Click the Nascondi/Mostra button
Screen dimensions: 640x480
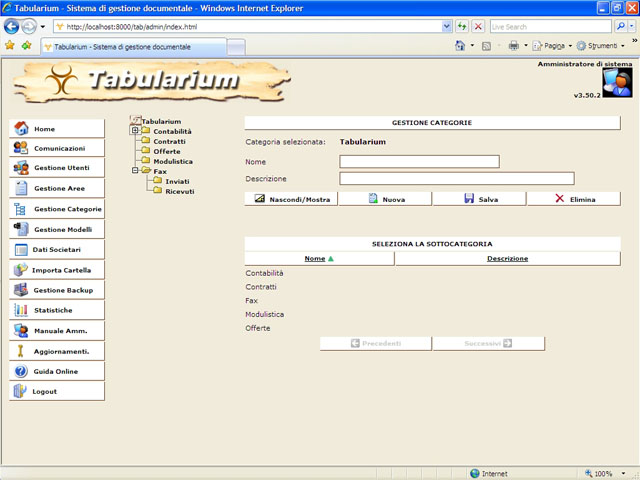coord(291,199)
